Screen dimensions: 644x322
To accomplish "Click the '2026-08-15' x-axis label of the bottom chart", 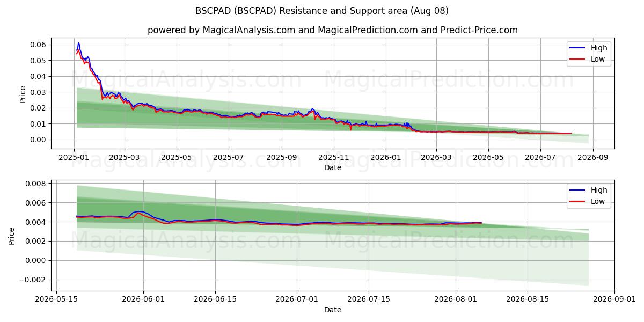I will (528, 300).
